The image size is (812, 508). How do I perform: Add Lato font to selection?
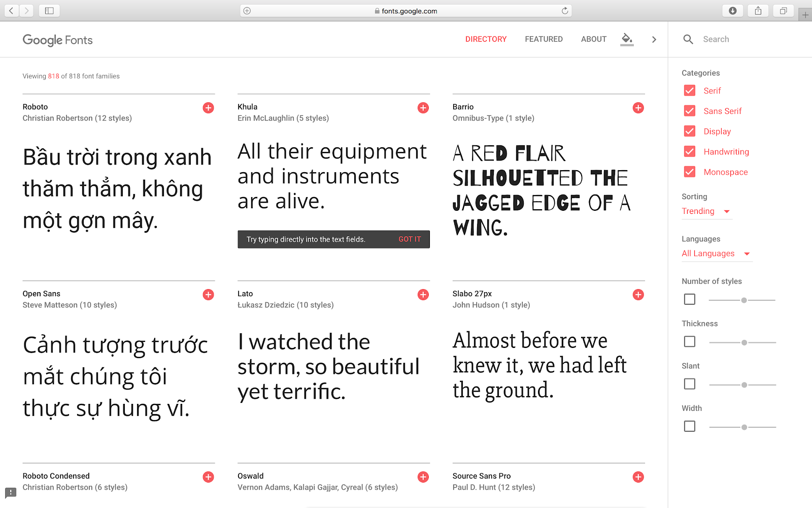coord(423,295)
